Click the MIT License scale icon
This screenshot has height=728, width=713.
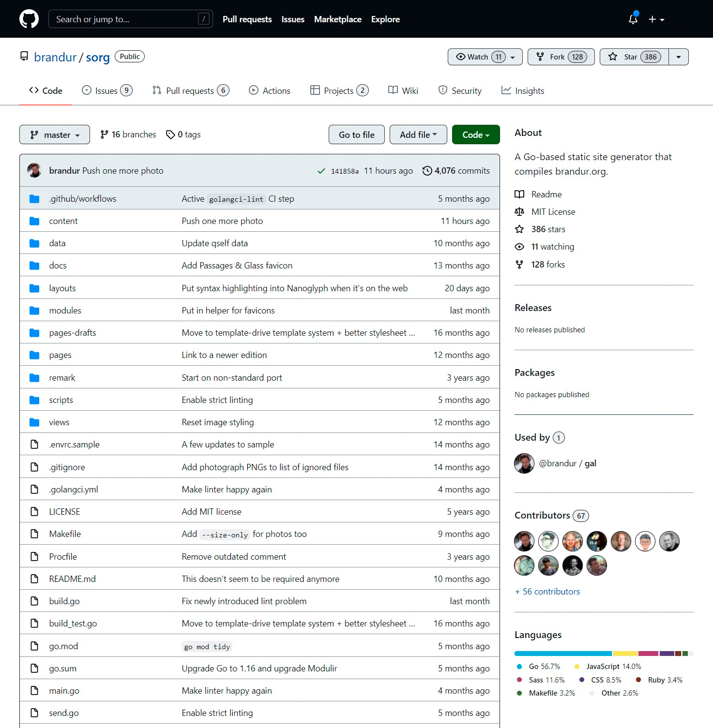pos(519,212)
